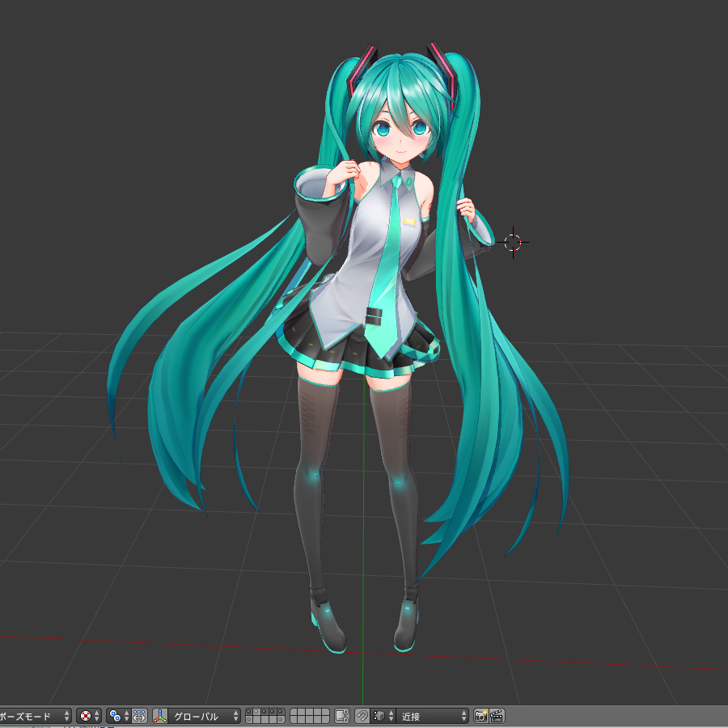Open the 近接 snap target dropdown
Viewport: 728px width, 728px height.
pyautogui.click(x=432, y=716)
